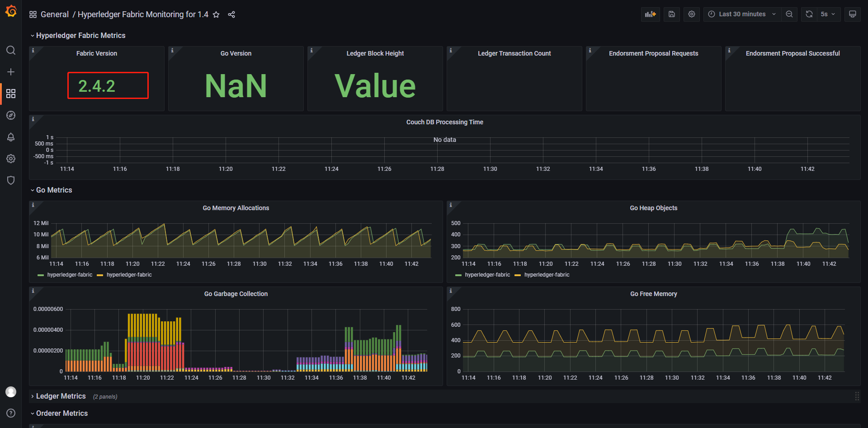Open the Go Garbage Collection panel title menu

(236, 294)
